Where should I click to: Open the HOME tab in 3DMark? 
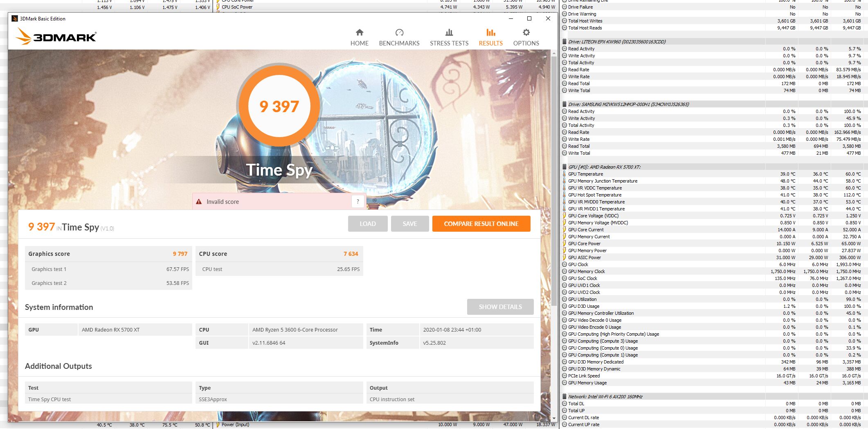click(359, 37)
